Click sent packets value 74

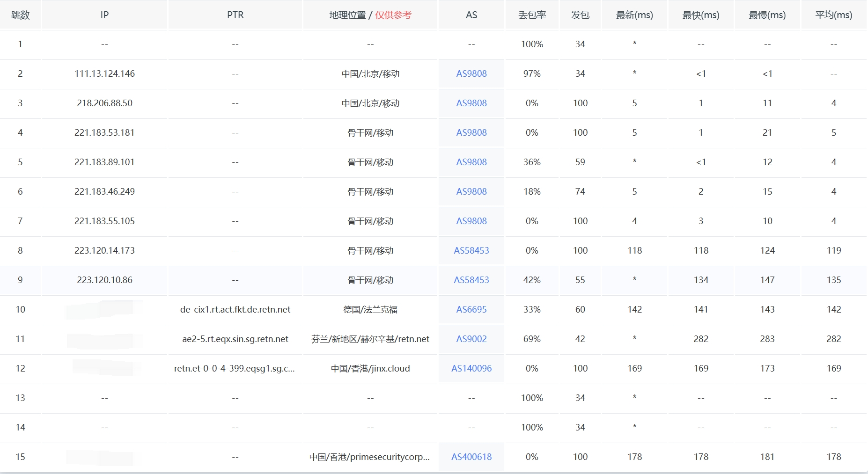pyautogui.click(x=580, y=191)
